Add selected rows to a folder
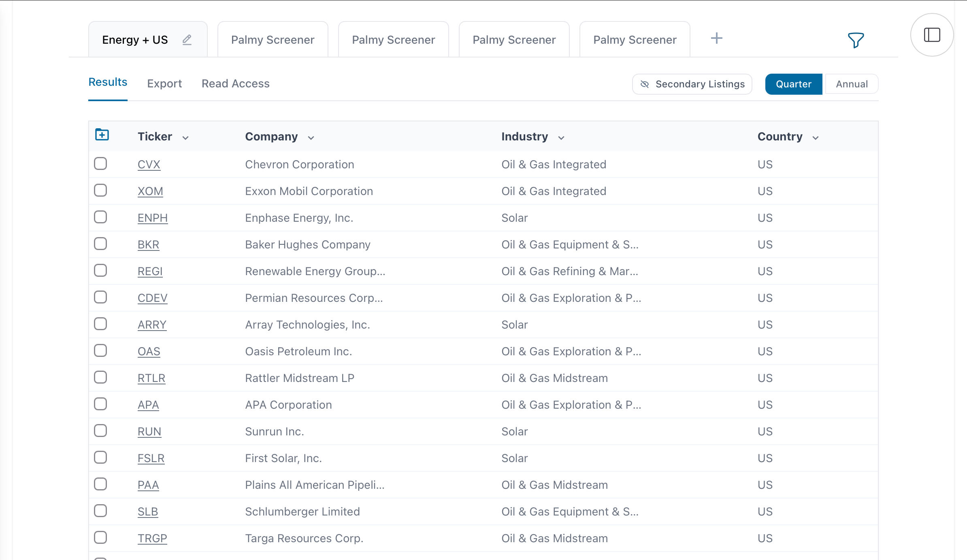The image size is (967, 560). 102,134
